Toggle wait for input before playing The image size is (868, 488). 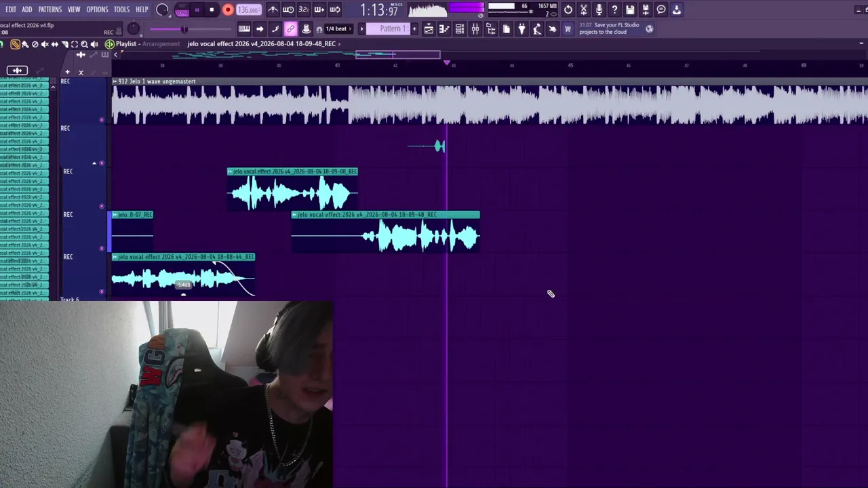pyautogui.click(x=288, y=9)
